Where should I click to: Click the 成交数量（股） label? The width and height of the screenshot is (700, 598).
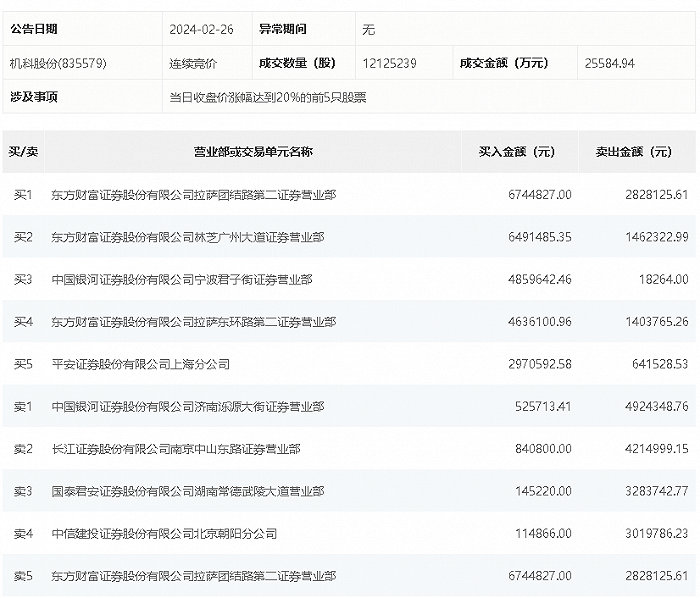pyautogui.click(x=297, y=63)
